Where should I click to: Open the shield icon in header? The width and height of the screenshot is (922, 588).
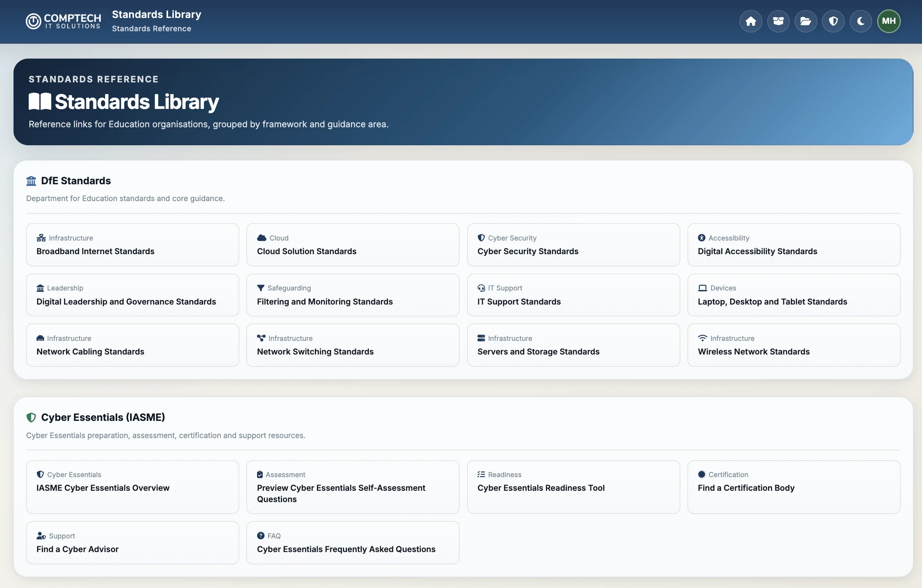click(833, 21)
